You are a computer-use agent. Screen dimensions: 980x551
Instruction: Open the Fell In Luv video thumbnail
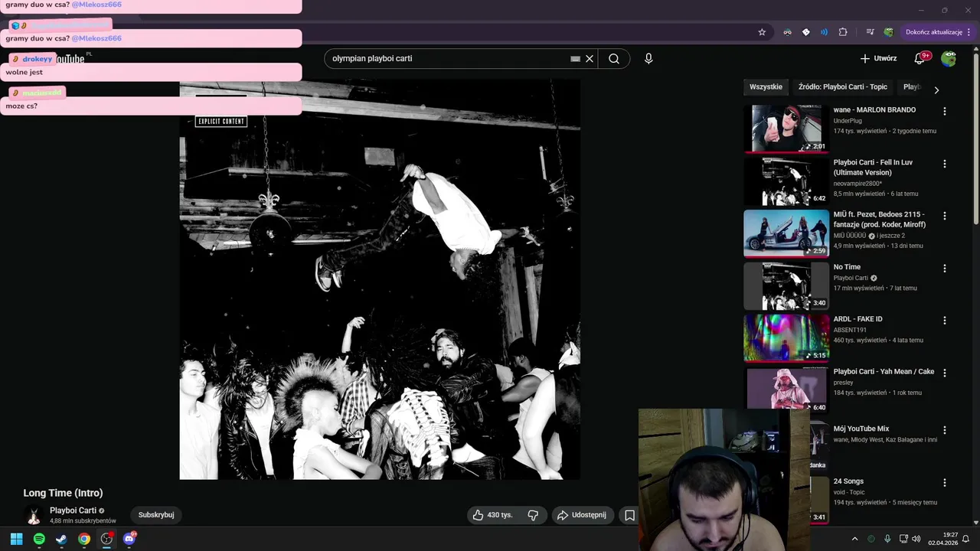click(x=786, y=181)
